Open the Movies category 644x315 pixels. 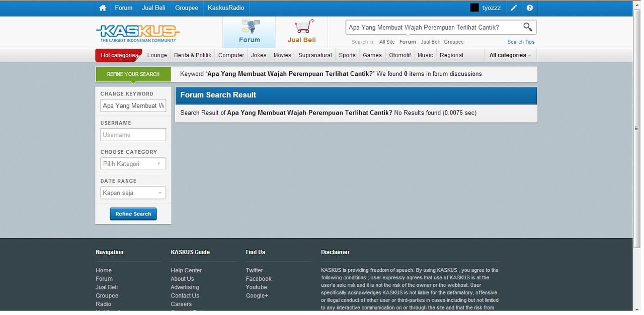(x=282, y=55)
